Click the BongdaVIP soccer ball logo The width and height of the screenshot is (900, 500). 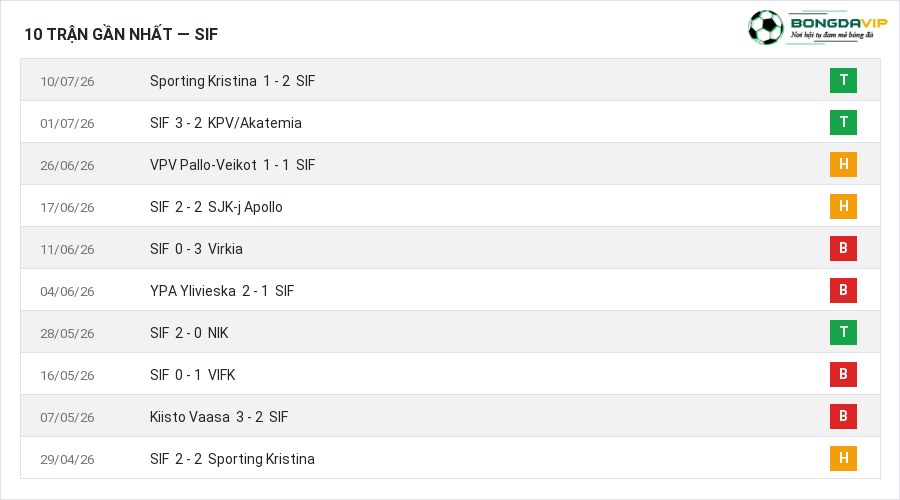coord(765,27)
